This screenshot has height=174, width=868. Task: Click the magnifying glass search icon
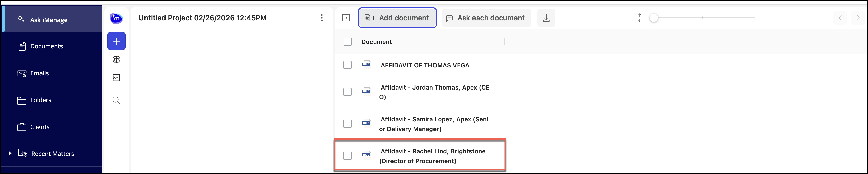(116, 101)
